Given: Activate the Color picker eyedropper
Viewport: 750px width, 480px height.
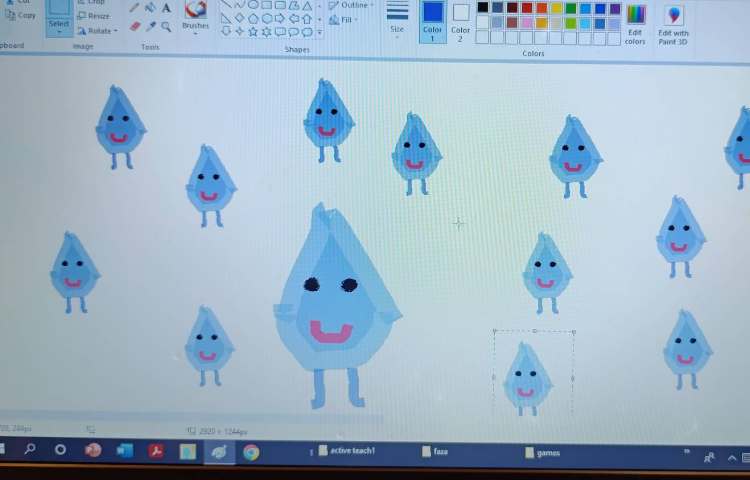Looking at the screenshot, I should (150, 27).
